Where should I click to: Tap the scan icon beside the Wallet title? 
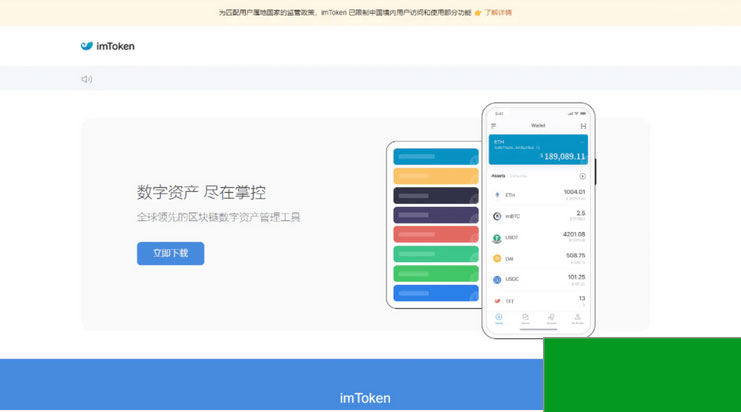click(x=583, y=126)
